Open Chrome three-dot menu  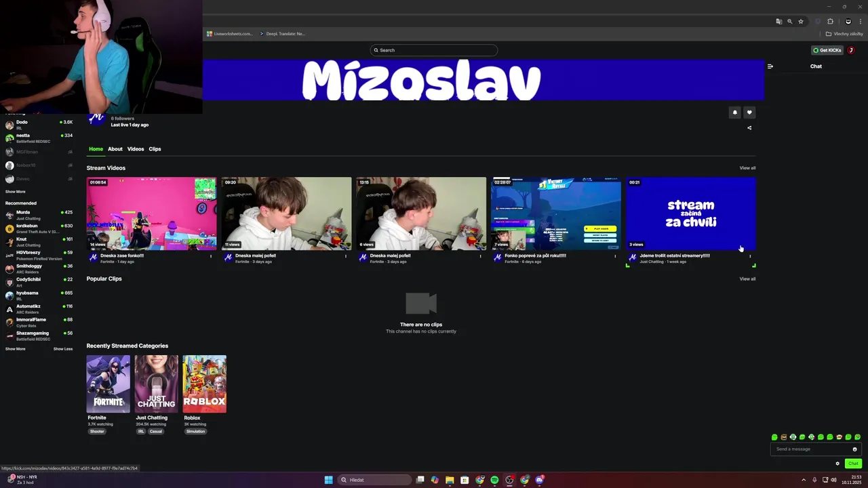coord(861,22)
